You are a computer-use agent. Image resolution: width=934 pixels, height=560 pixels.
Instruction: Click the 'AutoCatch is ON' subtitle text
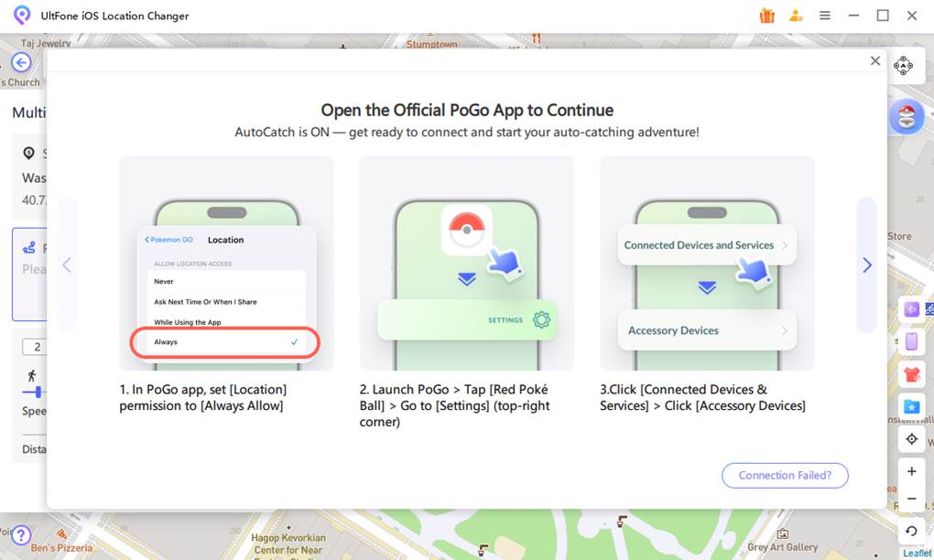click(467, 132)
